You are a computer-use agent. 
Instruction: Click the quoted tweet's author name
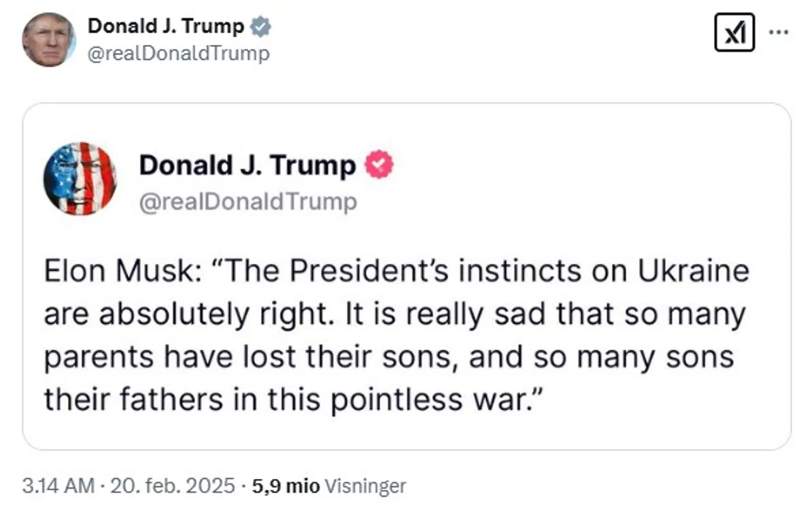[x=246, y=165]
